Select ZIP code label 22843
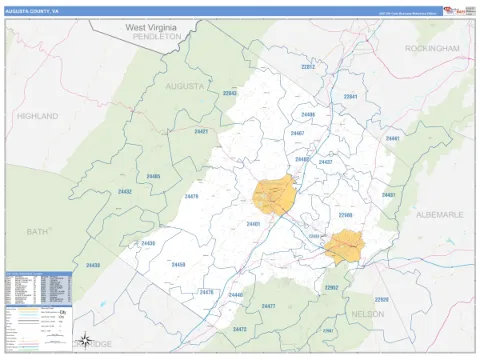The height and width of the screenshot is (360, 480). 230,93
